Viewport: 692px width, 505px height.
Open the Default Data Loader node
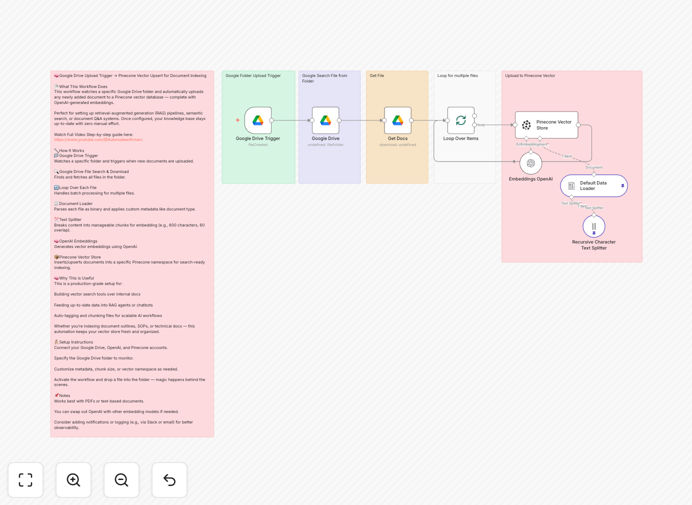tap(594, 186)
